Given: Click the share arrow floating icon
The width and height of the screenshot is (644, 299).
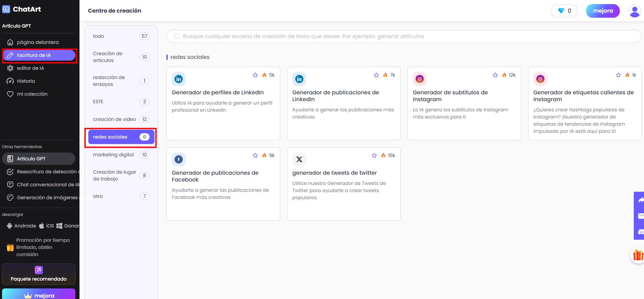Looking at the screenshot, I should click(x=641, y=200).
